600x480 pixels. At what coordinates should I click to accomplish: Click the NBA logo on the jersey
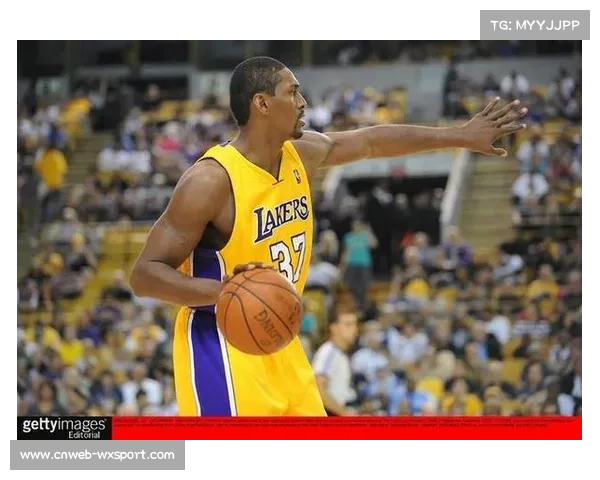click(x=296, y=176)
